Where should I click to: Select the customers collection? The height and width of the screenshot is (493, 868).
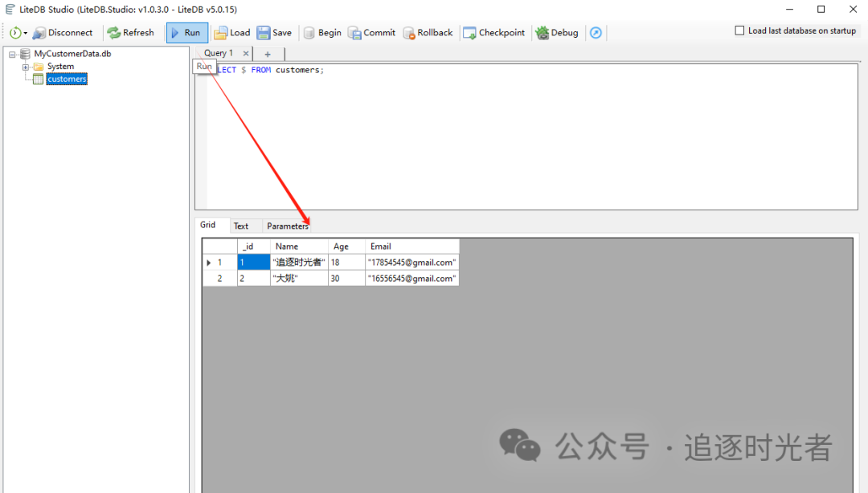pyautogui.click(x=67, y=79)
